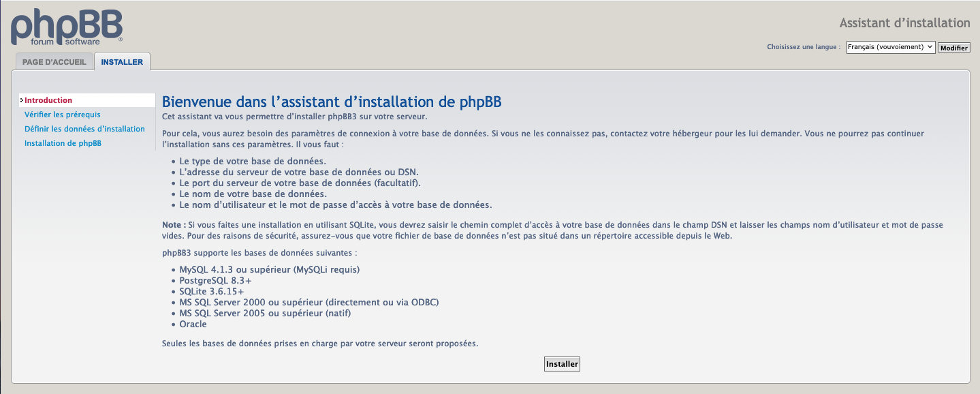Switch to the PAGE D'ACCUEIL tab
The width and height of the screenshot is (980, 394).
pyautogui.click(x=54, y=62)
